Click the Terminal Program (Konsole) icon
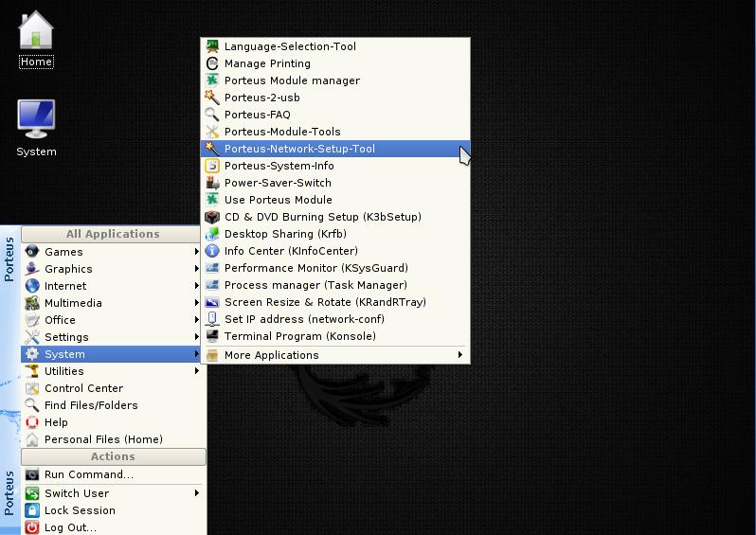Screen dimensions: 756x535 click(x=213, y=336)
